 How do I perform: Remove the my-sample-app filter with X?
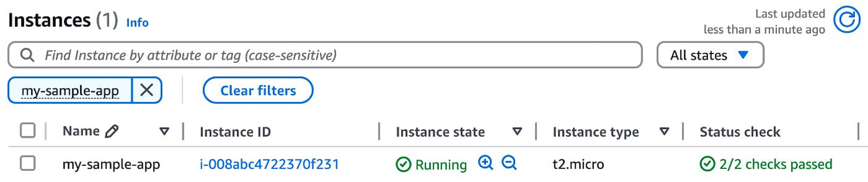point(146,90)
